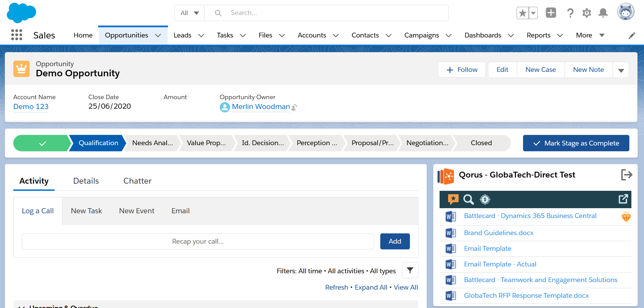Expand the Opportunities tab dropdown chevron

tap(158, 35)
